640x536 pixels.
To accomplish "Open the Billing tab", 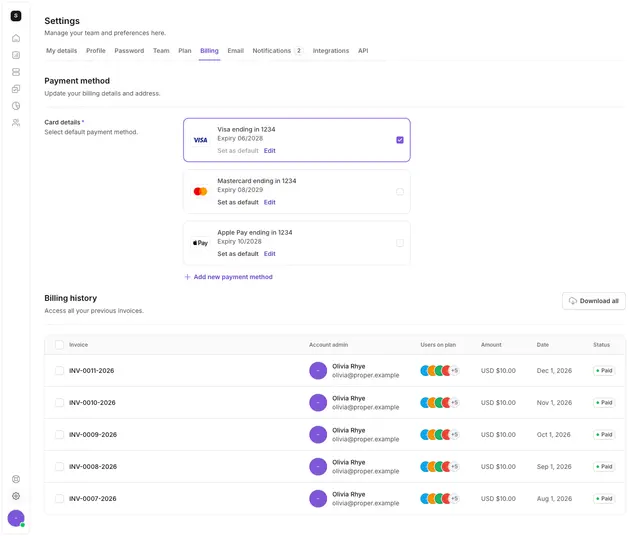I will tap(209, 51).
